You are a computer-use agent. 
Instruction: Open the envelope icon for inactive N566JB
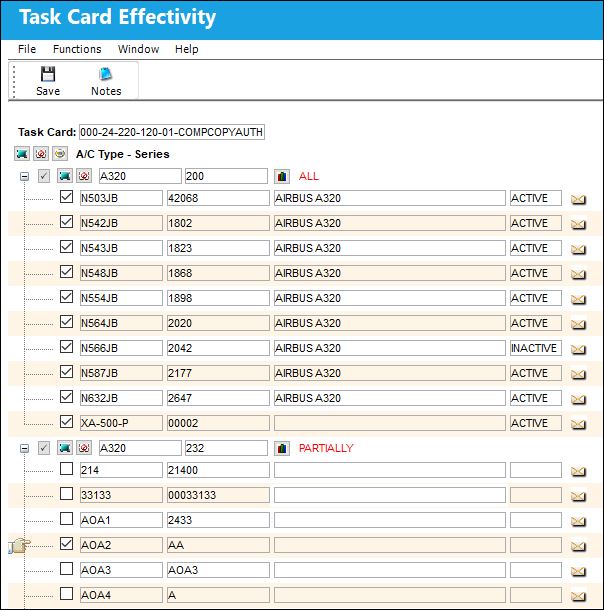click(578, 349)
